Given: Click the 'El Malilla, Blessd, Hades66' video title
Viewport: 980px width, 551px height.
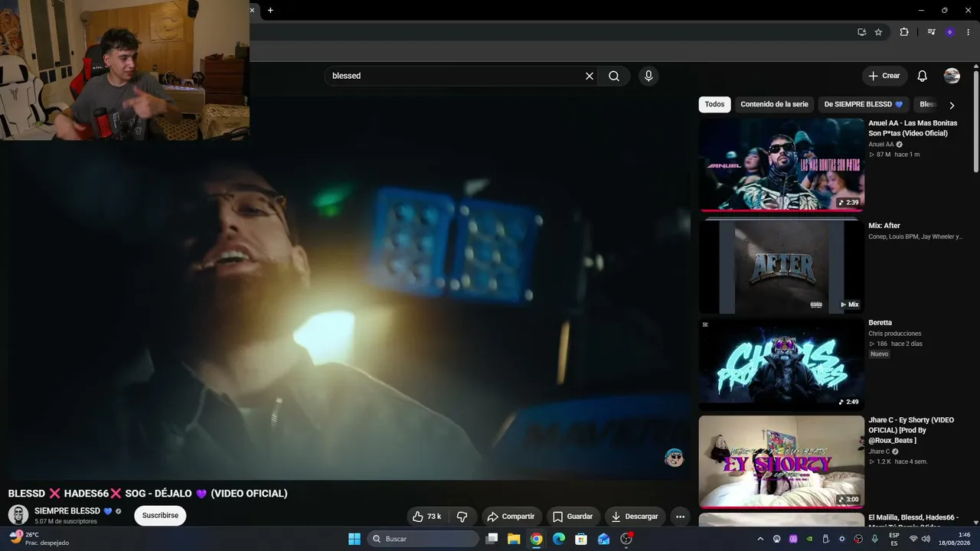Looking at the screenshot, I should [x=913, y=520].
